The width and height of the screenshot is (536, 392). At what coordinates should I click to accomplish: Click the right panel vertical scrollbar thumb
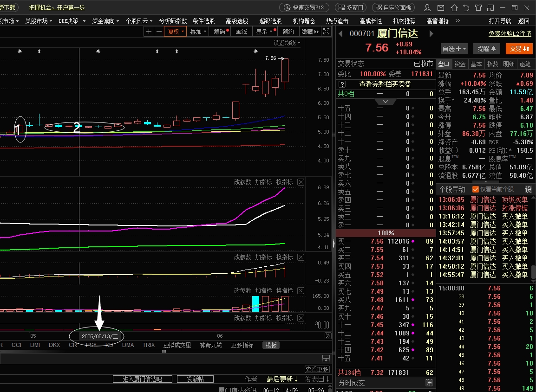(534, 272)
